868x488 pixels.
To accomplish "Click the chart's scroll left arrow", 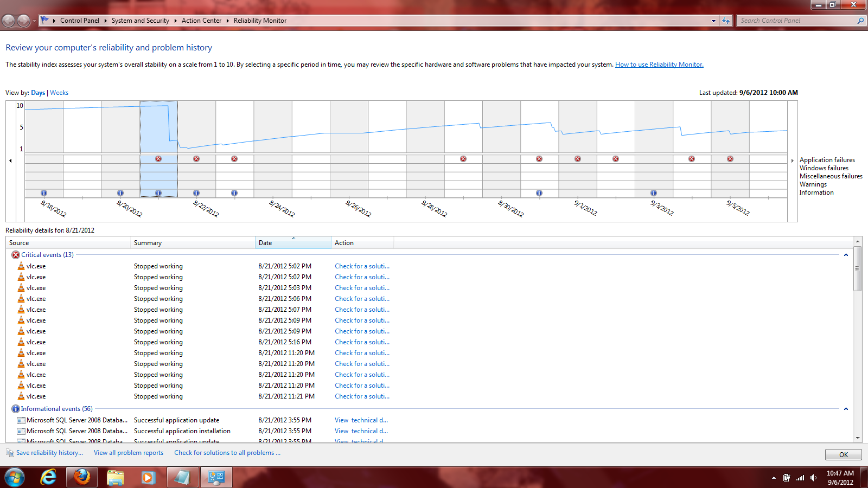I will pyautogui.click(x=10, y=160).
